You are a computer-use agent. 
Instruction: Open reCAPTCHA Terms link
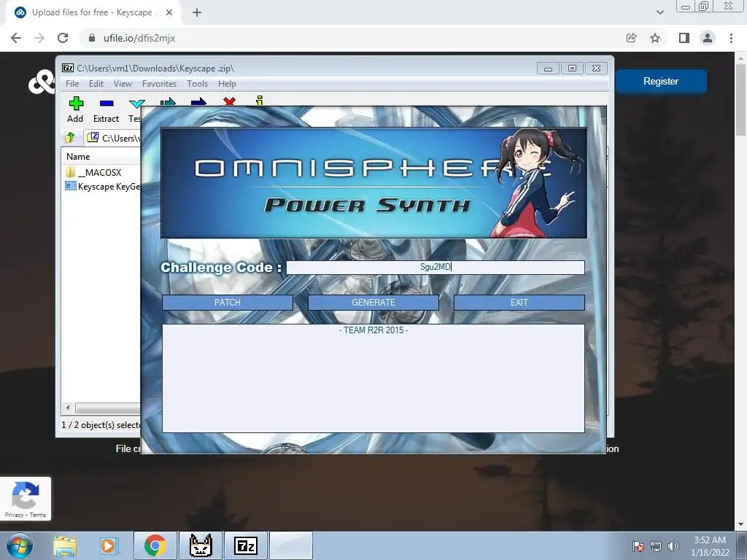coord(38,515)
